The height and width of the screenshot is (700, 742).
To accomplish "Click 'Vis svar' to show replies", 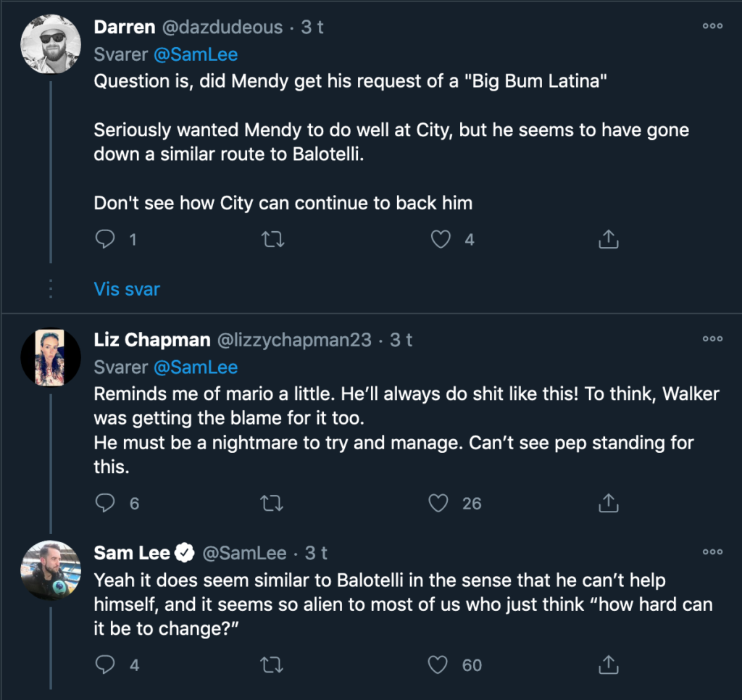I will coord(127,289).
